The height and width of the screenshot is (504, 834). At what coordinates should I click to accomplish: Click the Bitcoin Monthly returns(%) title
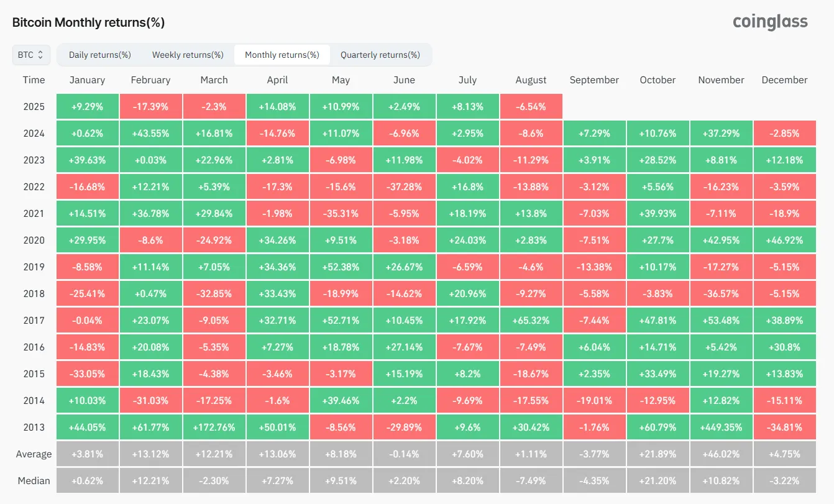88,22
